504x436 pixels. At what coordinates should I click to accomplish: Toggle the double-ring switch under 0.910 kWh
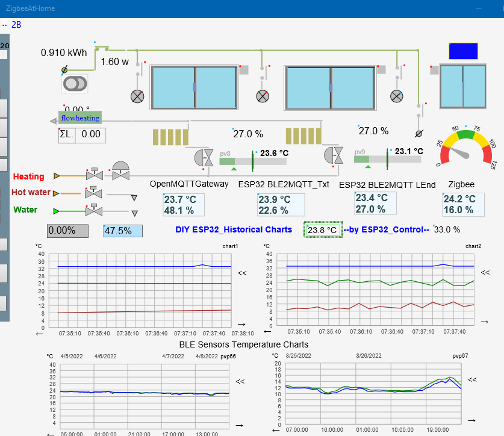(x=75, y=84)
